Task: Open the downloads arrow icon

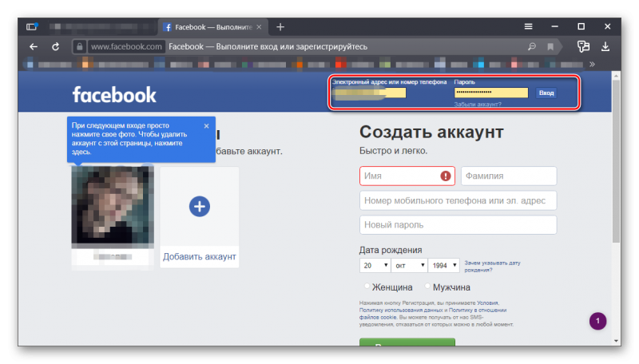Action: (605, 47)
